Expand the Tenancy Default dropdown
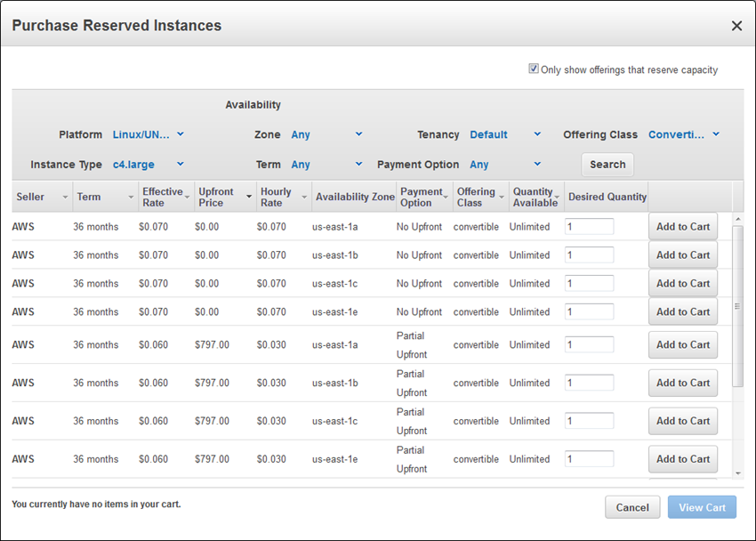756x541 pixels. (504, 135)
